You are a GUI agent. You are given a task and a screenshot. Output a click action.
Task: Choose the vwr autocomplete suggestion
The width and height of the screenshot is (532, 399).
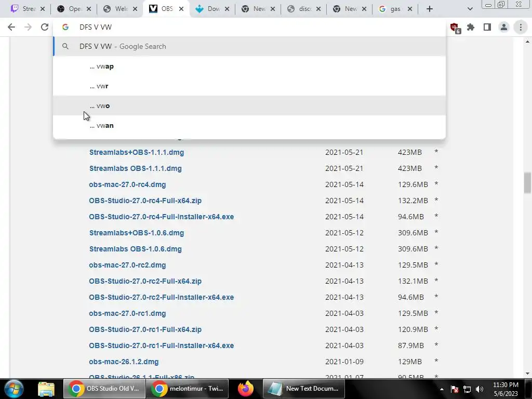tap(249, 86)
